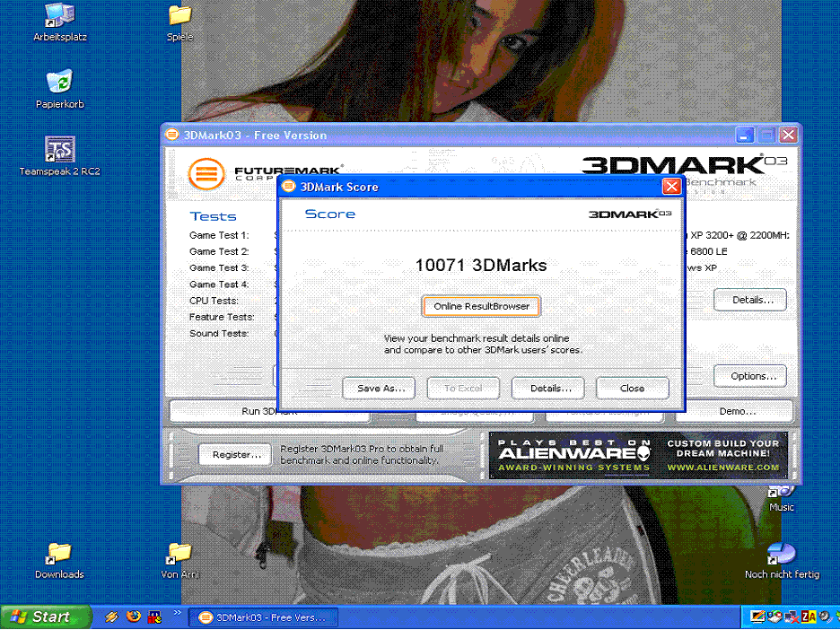Click the 'Game Test 4:' label
This screenshot has width=840, height=630.
click(219, 284)
